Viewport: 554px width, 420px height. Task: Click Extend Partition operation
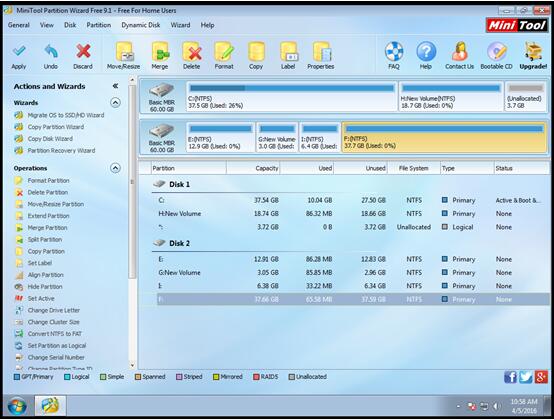pyautogui.click(x=42, y=216)
